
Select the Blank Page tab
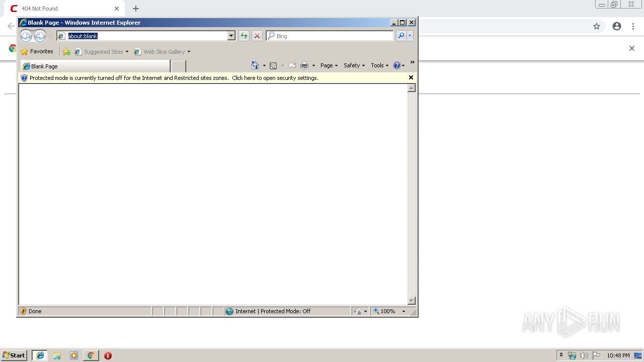coord(95,66)
